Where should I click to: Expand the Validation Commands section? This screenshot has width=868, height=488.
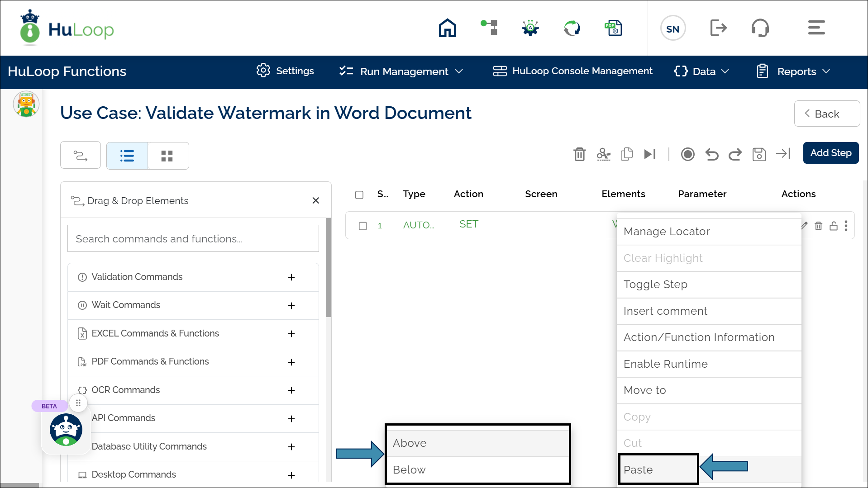pyautogui.click(x=291, y=277)
